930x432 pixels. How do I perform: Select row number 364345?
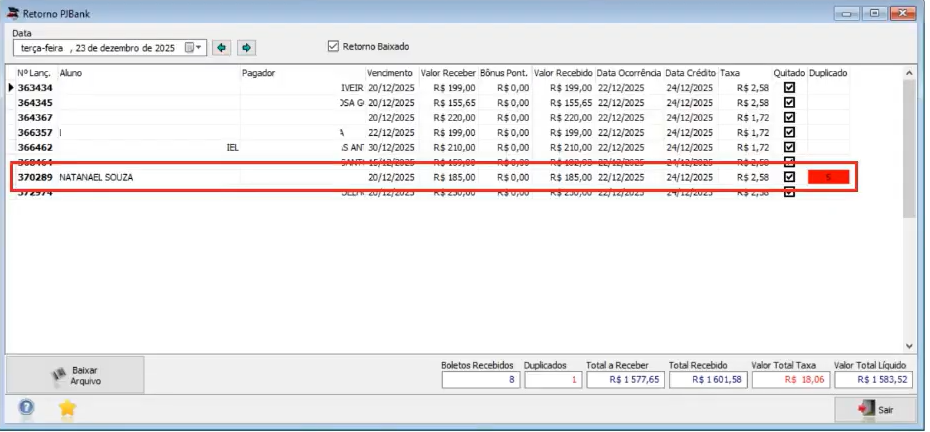point(35,103)
